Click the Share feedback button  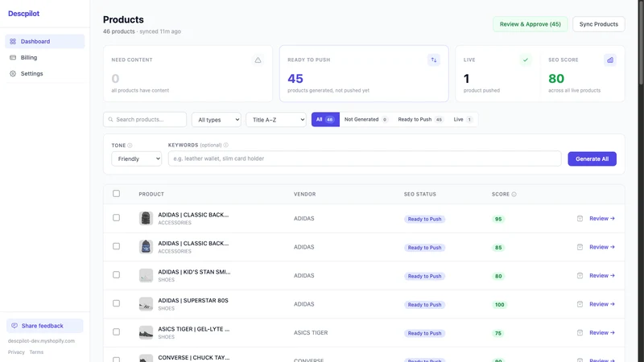click(x=45, y=326)
